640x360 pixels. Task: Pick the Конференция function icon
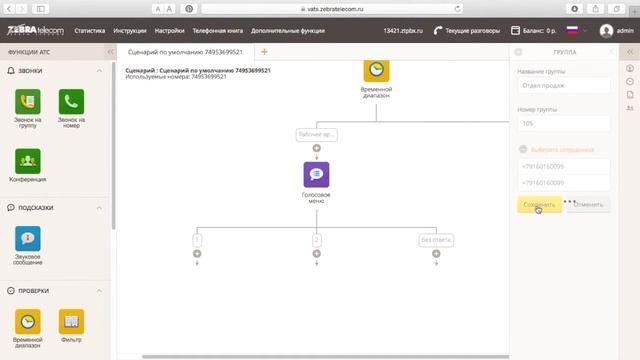(28, 161)
